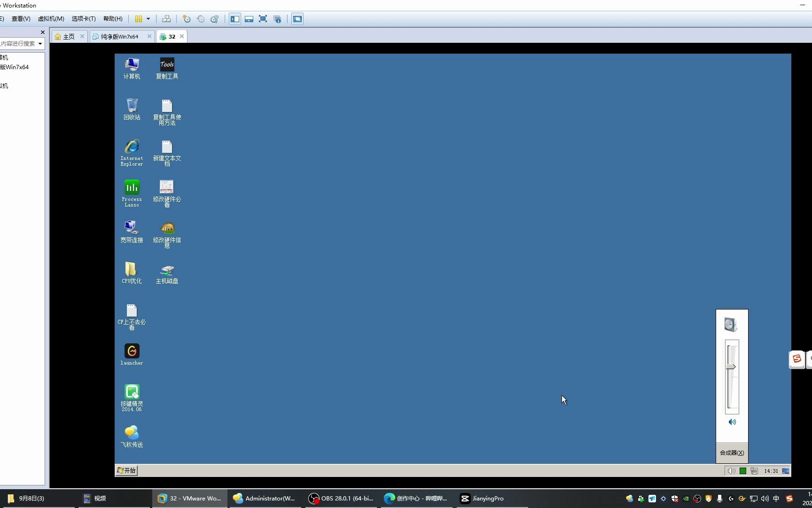Toggle the guest tray volume icon
812x508 pixels.
[x=731, y=471]
